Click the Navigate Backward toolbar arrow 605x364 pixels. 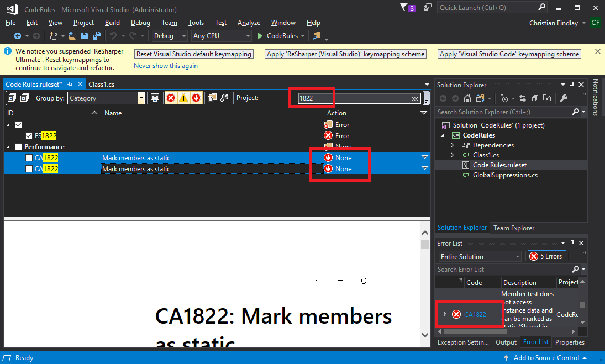click(x=17, y=36)
